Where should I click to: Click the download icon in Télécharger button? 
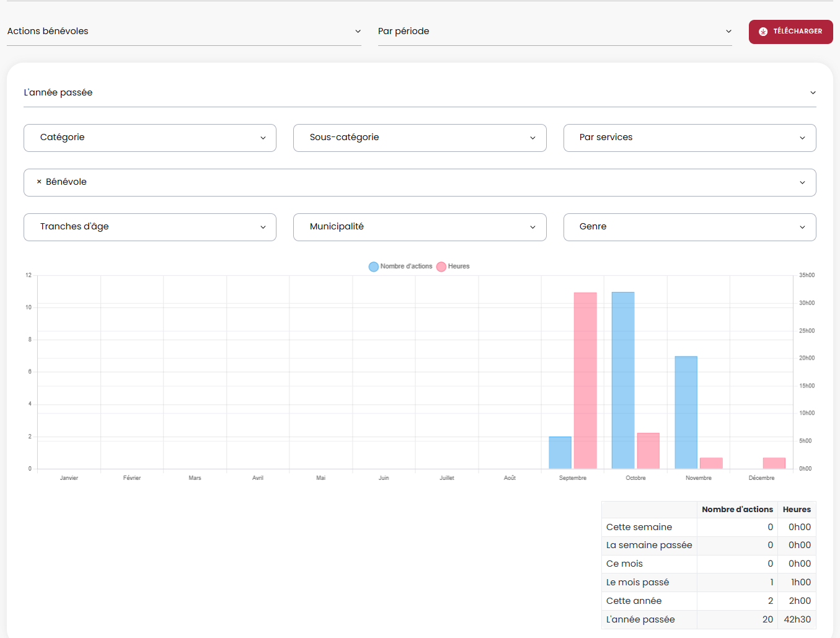click(x=763, y=32)
